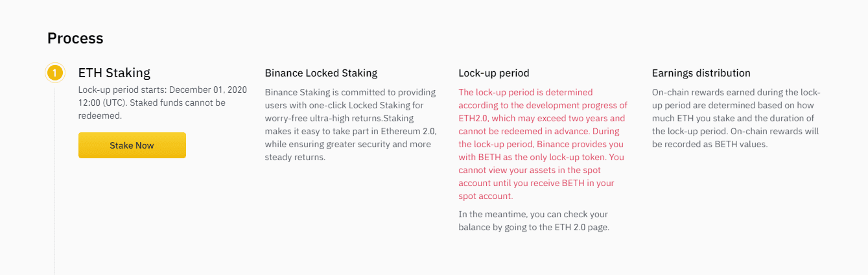868x275 pixels.
Task: Select the ETH Staking step title
Action: tap(114, 73)
